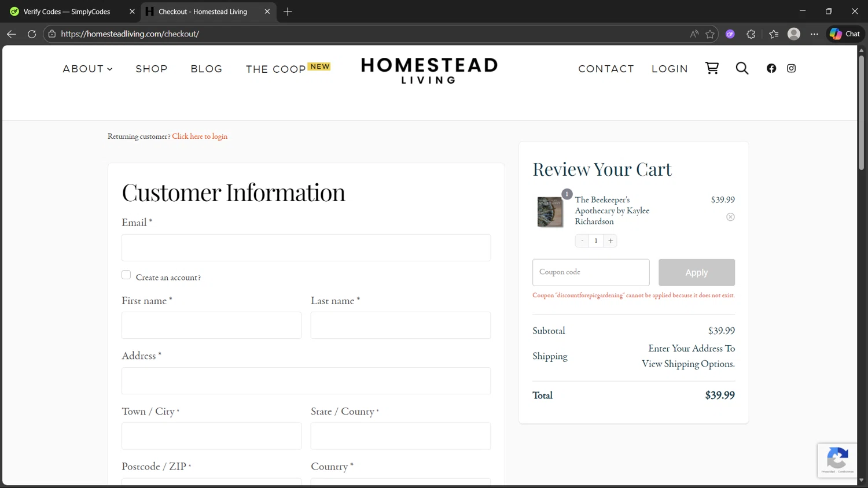This screenshot has height=488, width=868.
Task: Focus the Town / City field
Action: pos(211,436)
